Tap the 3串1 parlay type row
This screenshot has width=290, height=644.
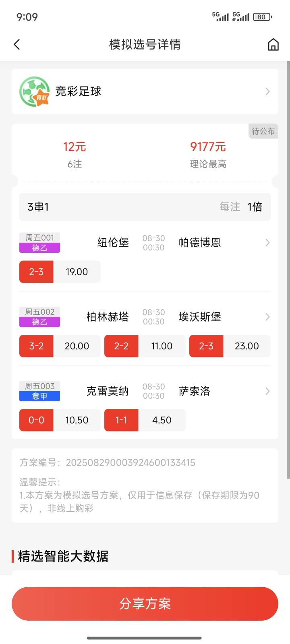tap(145, 206)
